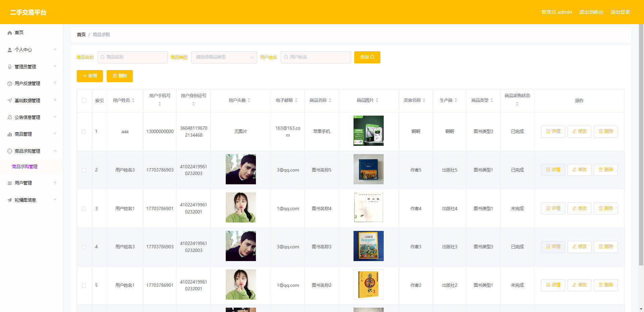Click the 商品名称 search input field
The height and width of the screenshot is (312, 644).
click(x=132, y=57)
